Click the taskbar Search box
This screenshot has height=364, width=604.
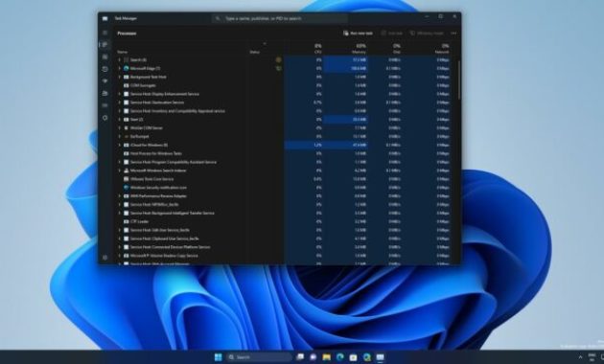click(259, 357)
